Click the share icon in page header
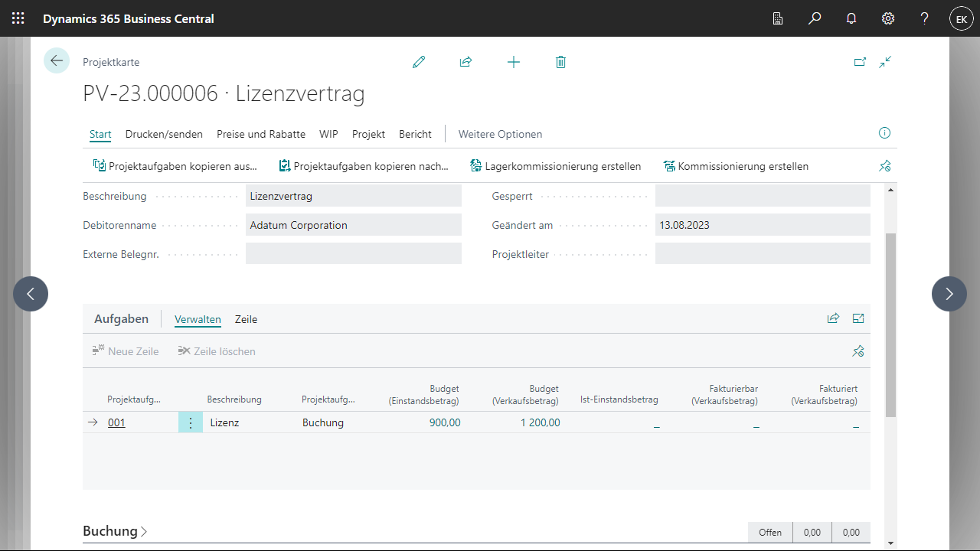 tap(465, 62)
